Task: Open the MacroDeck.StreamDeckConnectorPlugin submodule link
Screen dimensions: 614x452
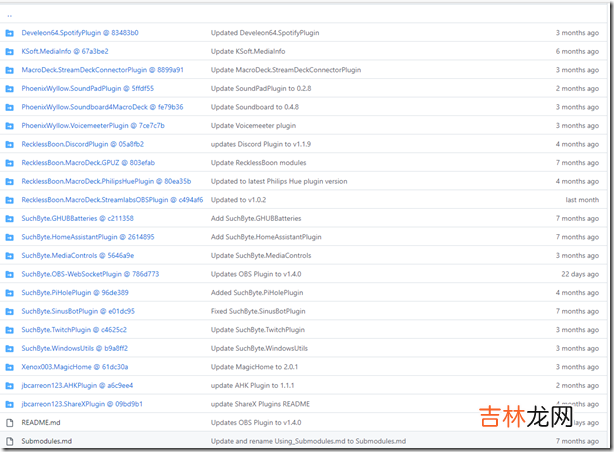Action: (102, 70)
